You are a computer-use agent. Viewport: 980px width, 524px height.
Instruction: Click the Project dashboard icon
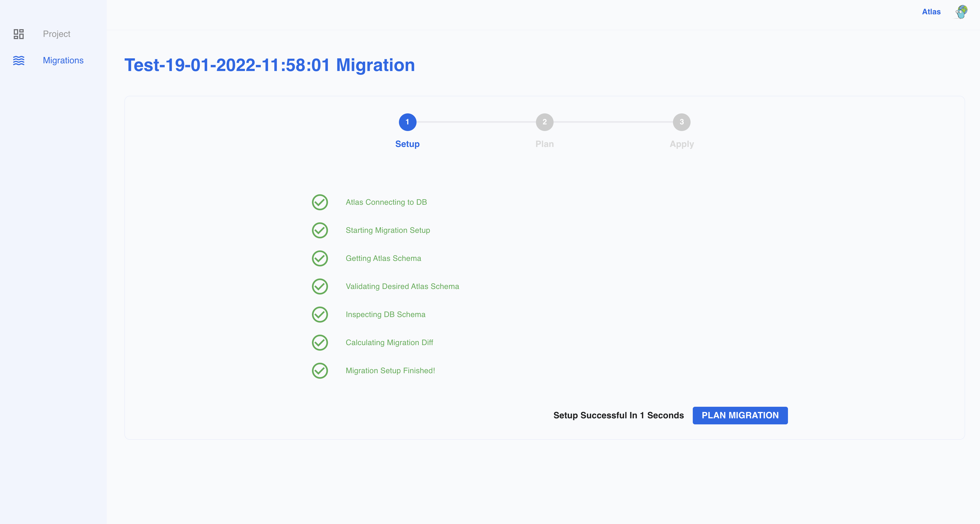point(19,34)
